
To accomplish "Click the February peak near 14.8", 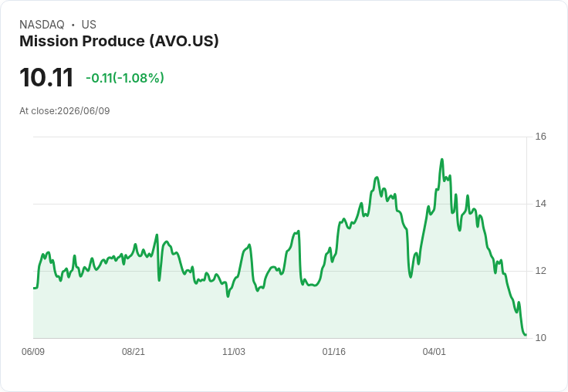I will pyautogui.click(x=377, y=177).
